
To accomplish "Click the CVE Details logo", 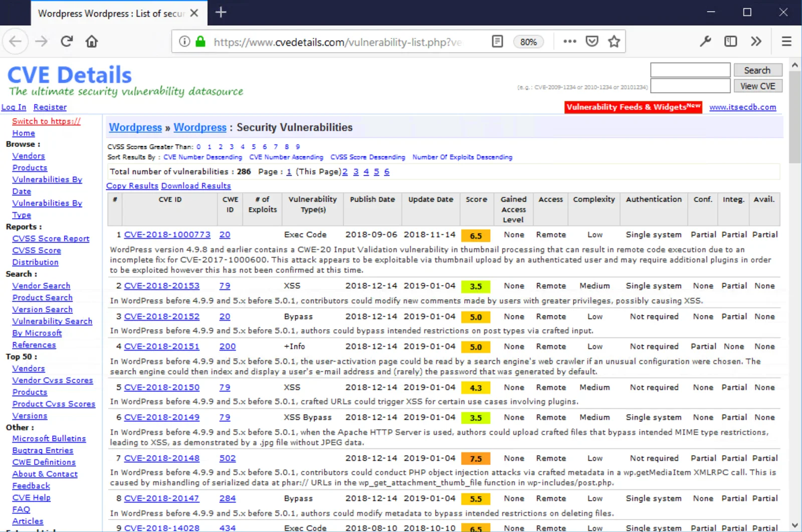I will (x=70, y=75).
